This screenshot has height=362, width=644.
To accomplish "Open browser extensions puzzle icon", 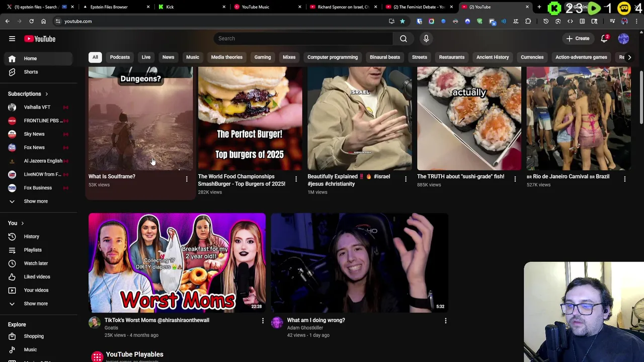I will pyautogui.click(x=528, y=21).
